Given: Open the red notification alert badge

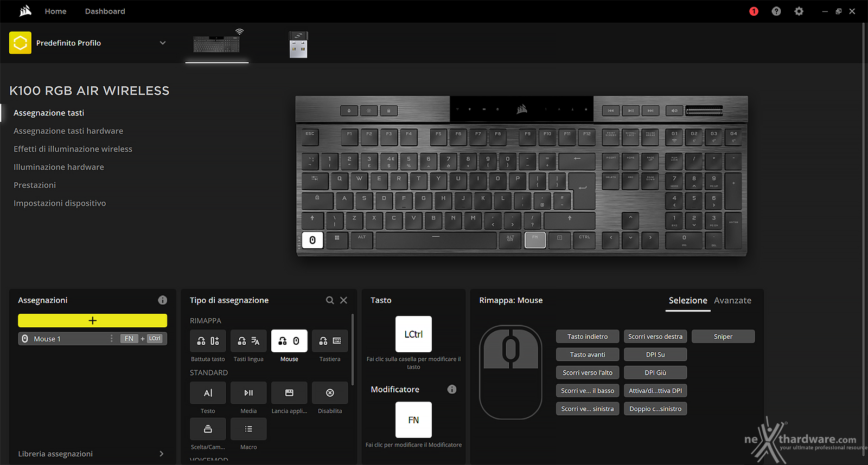Looking at the screenshot, I should (x=754, y=11).
